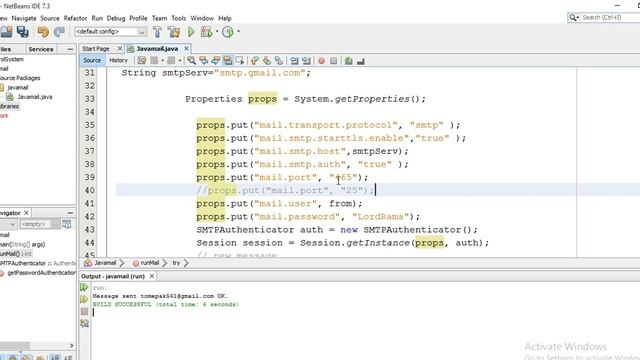Select getPasswordAuthentication in Navigator
640x360 pixels.
(42, 272)
